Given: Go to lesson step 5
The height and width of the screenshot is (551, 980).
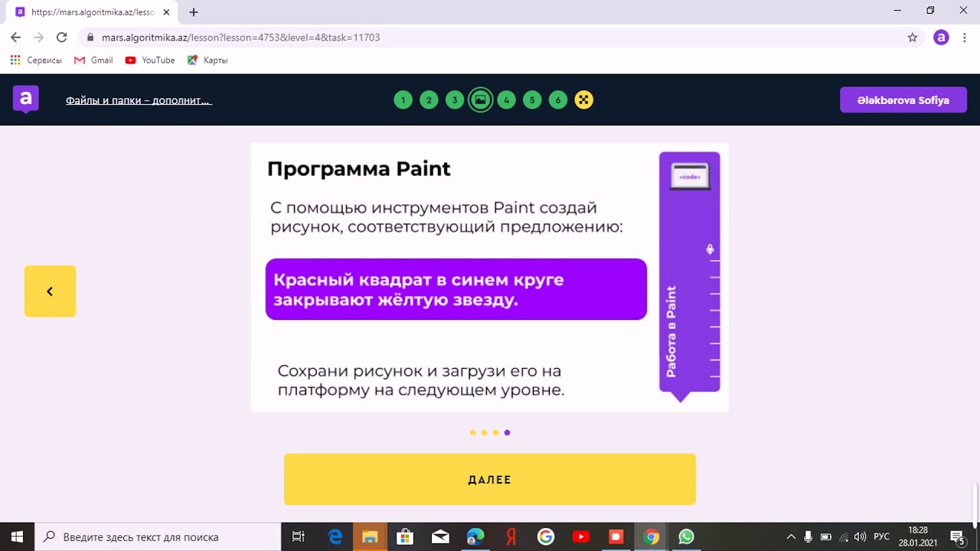Looking at the screenshot, I should (532, 100).
